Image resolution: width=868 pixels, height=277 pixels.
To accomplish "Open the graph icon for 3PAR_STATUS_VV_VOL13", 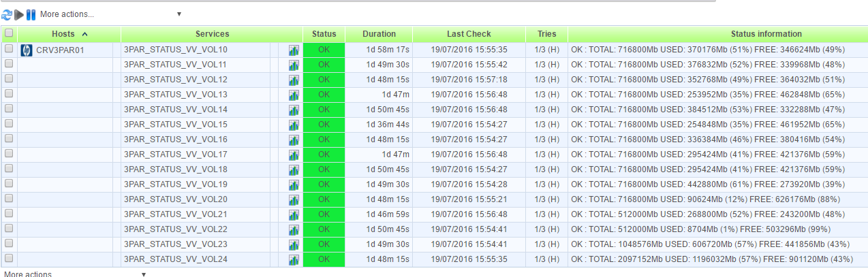I will (294, 95).
